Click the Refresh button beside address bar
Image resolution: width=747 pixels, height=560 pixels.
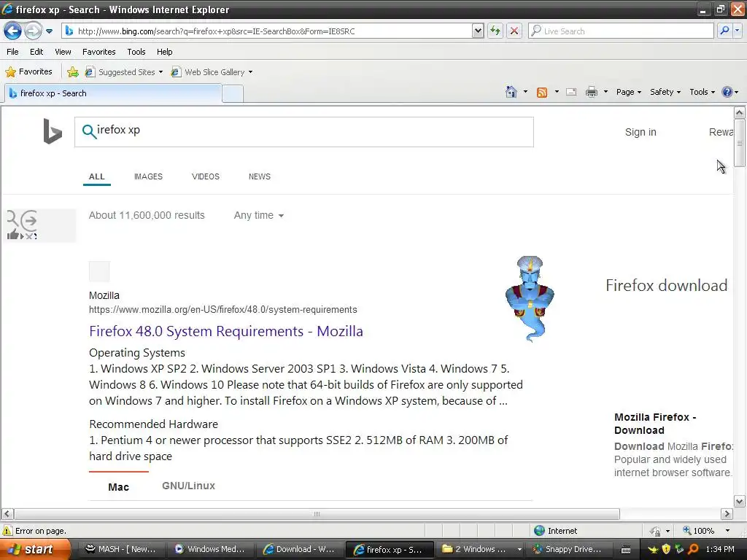[495, 31]
